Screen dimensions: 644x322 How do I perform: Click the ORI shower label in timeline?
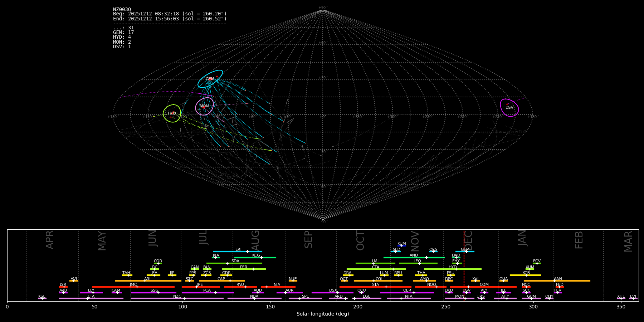379,279
